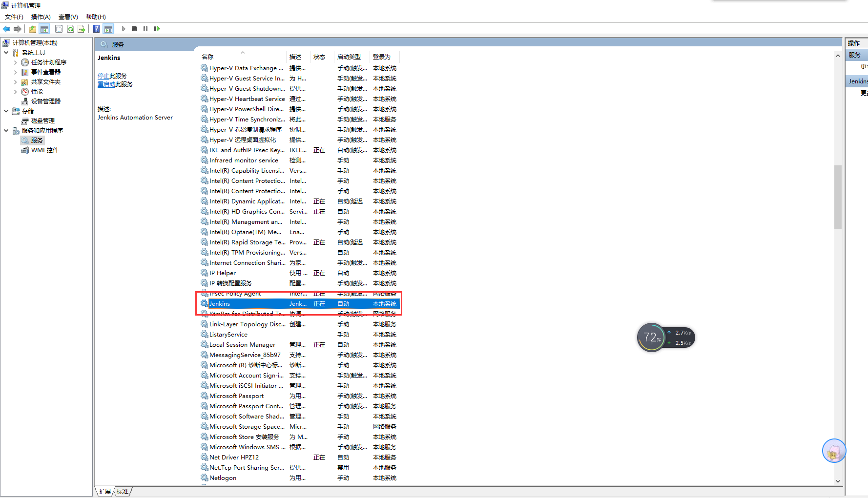
Task: Click the 服务 header in 操作 pane
Action: [857, 55]
